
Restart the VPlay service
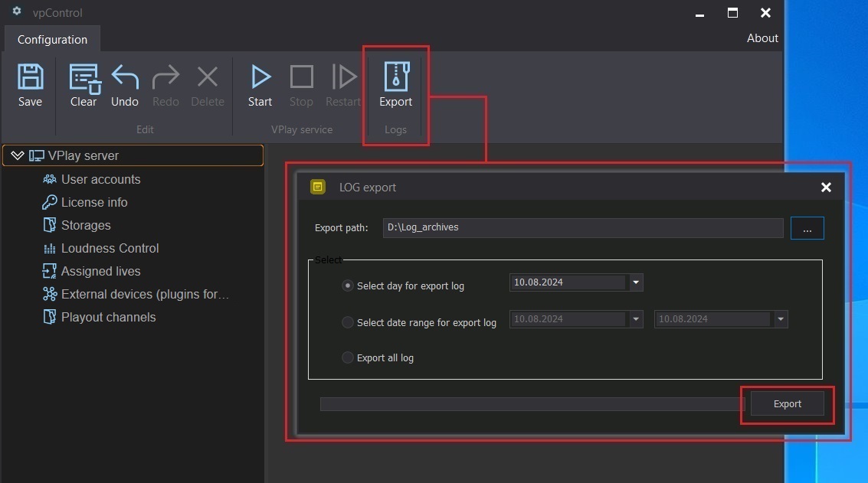pos(343,77)
